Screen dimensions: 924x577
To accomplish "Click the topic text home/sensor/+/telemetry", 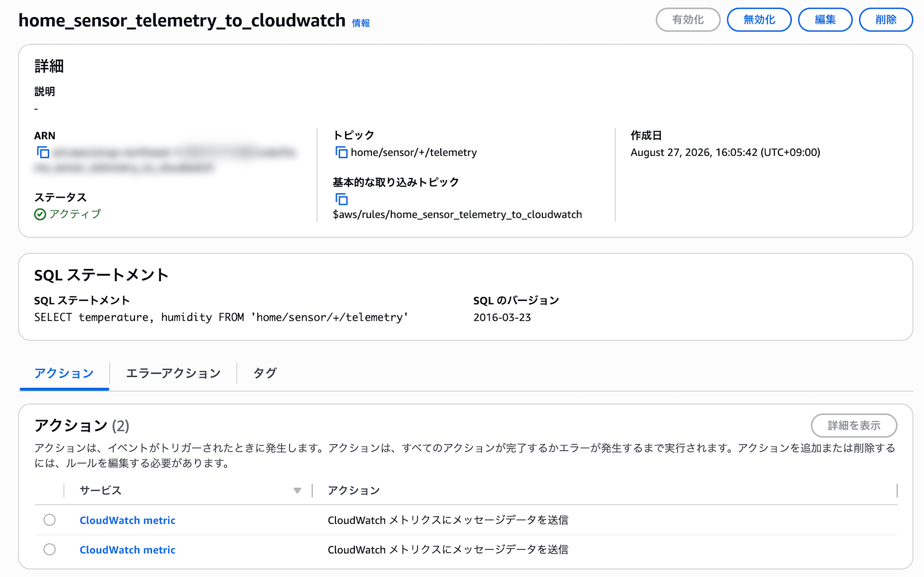I will point(413,152).
